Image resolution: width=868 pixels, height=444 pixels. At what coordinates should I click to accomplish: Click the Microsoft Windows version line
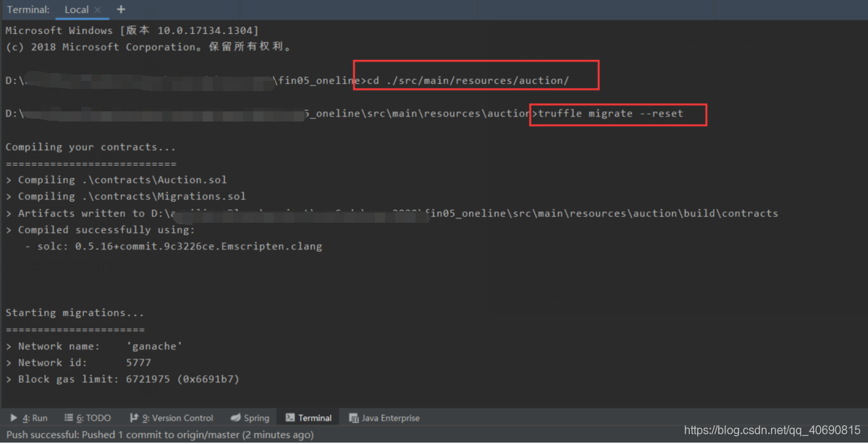point(132,30)
